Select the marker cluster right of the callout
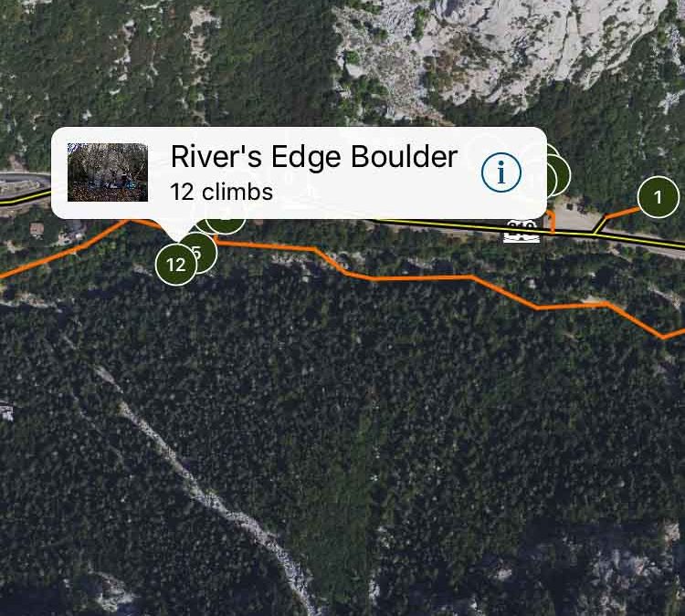 (x=558, y=174)
